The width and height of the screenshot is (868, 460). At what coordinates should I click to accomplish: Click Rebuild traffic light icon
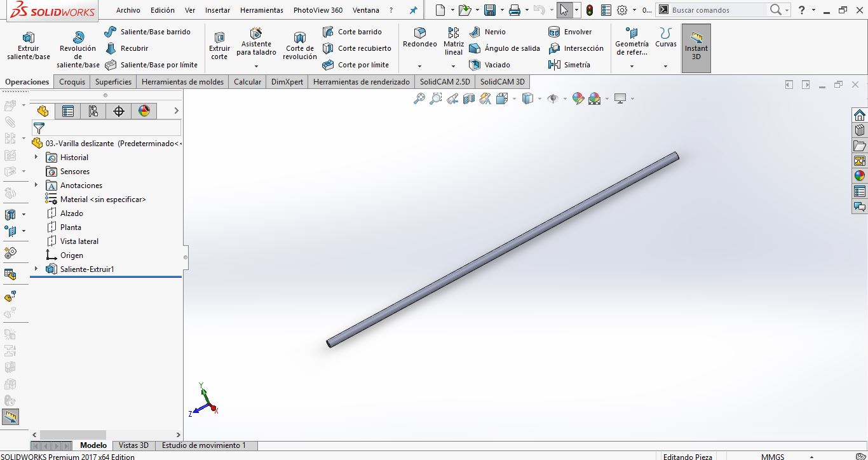(590, 10)
